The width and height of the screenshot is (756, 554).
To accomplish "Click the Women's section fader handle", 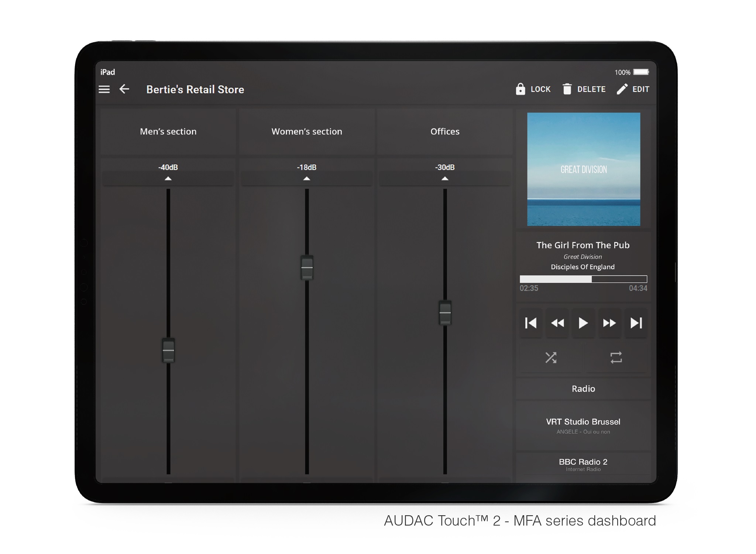I will pyautogui.click(x=307, y=268).
